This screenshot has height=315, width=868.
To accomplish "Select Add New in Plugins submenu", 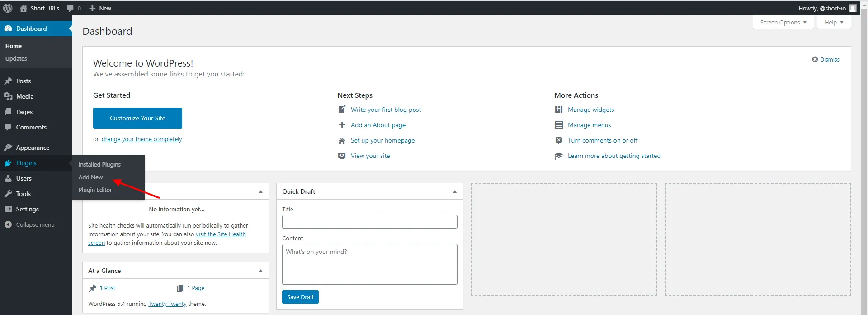I will 90,177.
